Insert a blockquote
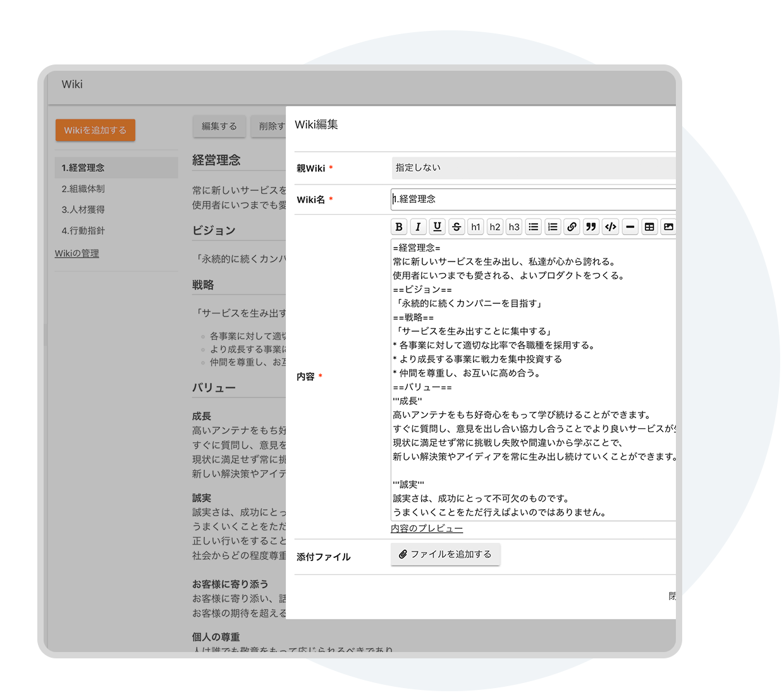 [x=591, y=226]
